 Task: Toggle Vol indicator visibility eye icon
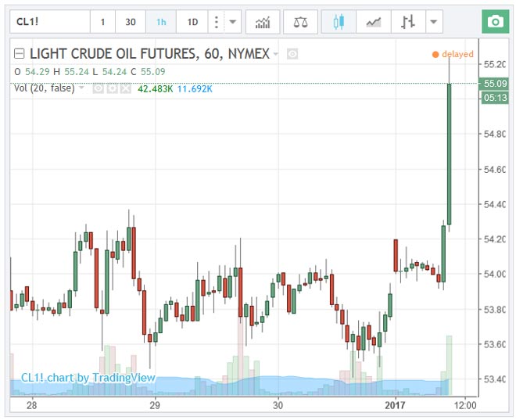tap(98, 88)
